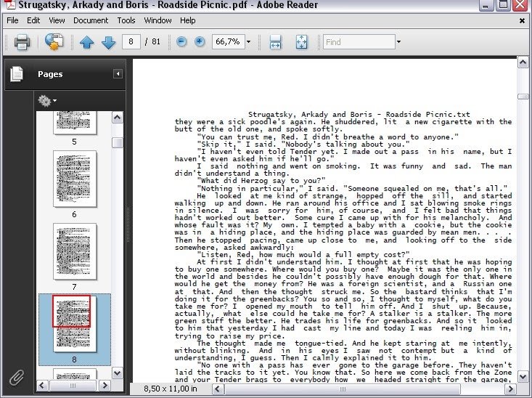Click document horizontal scroll left arrow

click(218, 389)
